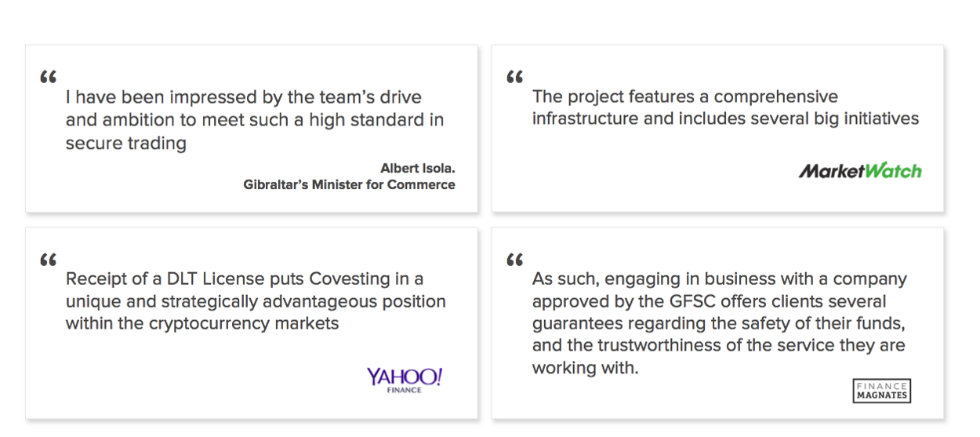The height and width of the screenshot is (437, 980).
Task: Click the quote mark icon in the Yahoo Finance card
Action: [x=48, y=260]
